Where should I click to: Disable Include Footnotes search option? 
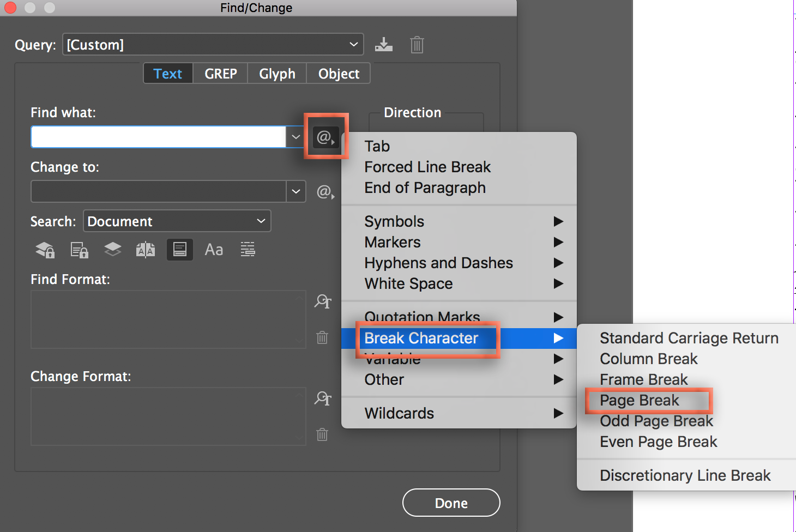point(180,249)
